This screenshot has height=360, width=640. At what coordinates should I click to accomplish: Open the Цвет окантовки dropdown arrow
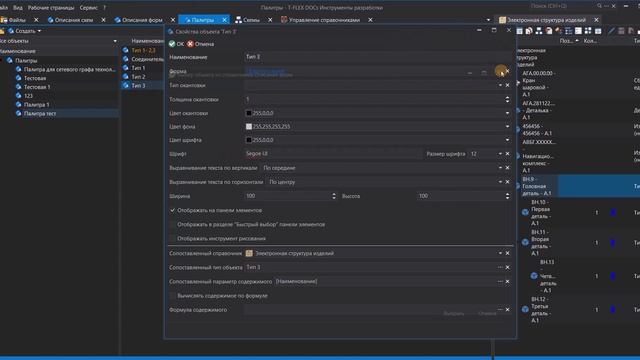tap(507, 113)
